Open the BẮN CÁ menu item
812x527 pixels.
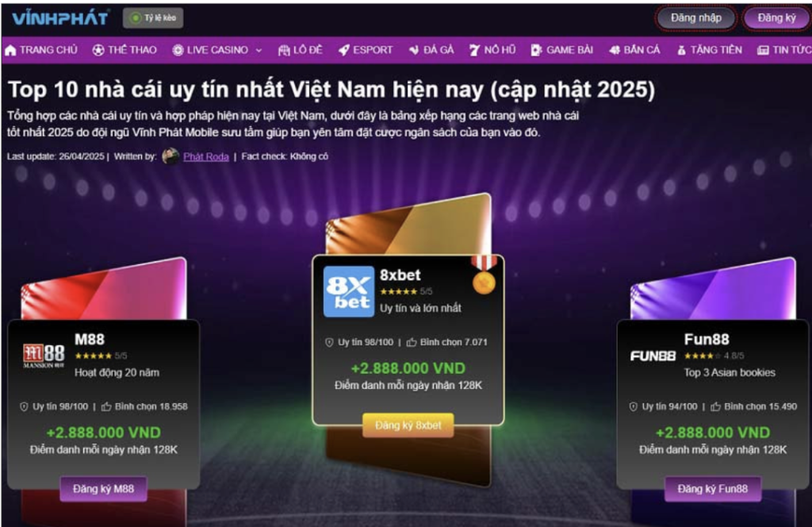click(635, 50)
